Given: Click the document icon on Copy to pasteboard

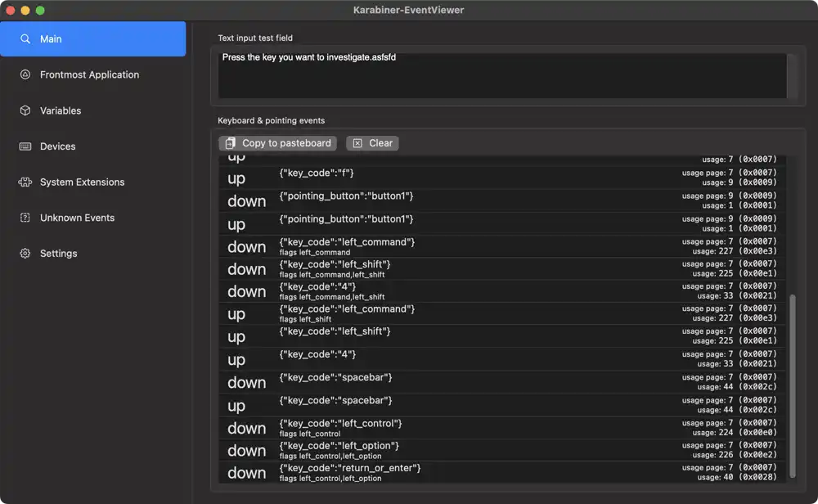Looking at the screenshot, I should 231,143.
